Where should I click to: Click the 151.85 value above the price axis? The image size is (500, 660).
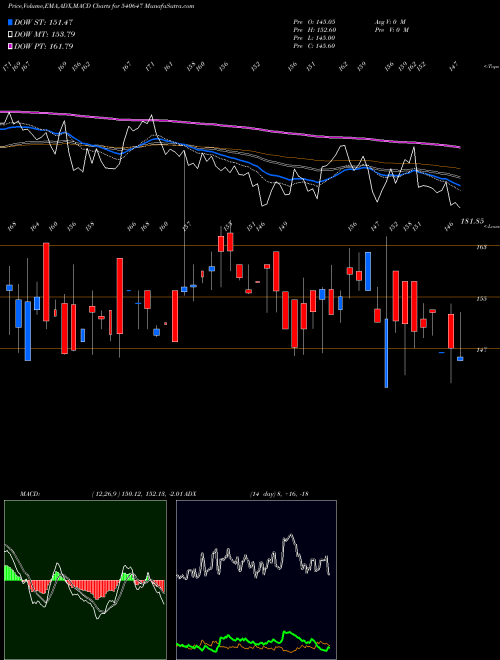pyautogui.click(x=472, y=221)
